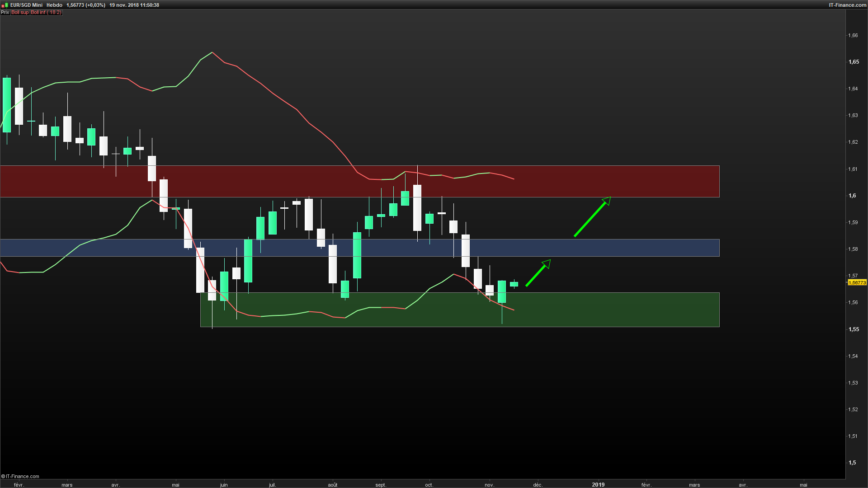868x488 pixels.
Task: Click the yellow current price tag 1,56773
Action: click(x=857, y=282)
